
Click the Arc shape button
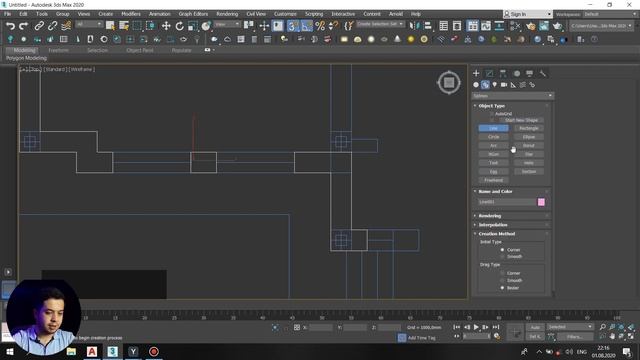493,146
